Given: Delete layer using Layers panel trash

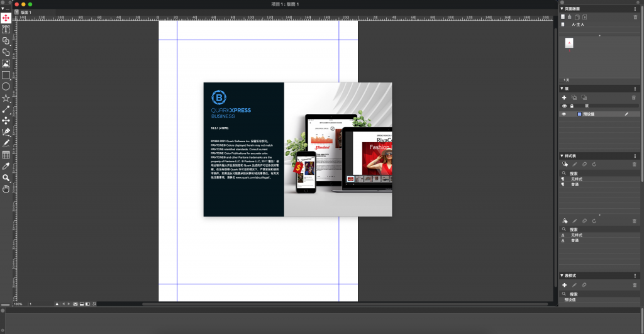Looking at the screenshot, I should (x=634, y=97).
